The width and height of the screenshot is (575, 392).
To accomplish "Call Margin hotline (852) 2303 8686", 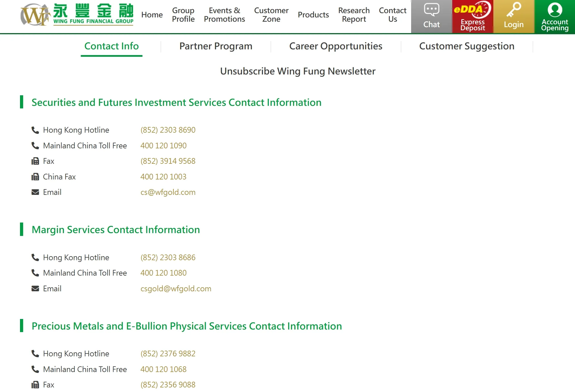I will pyautogui.click(x=168, y=258).
